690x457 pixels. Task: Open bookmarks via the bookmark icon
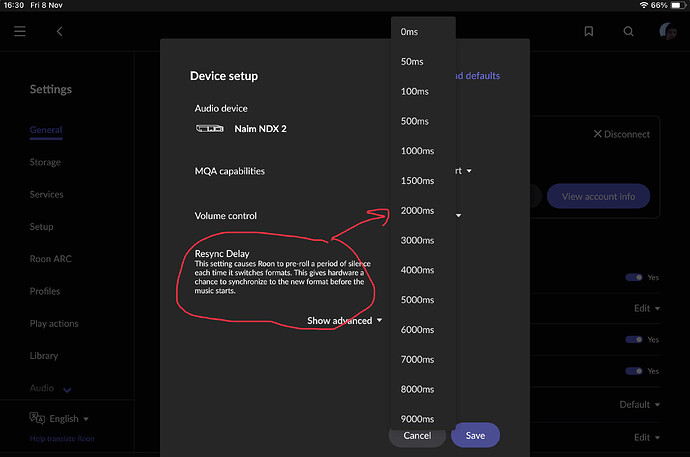(x=589, y=31)
